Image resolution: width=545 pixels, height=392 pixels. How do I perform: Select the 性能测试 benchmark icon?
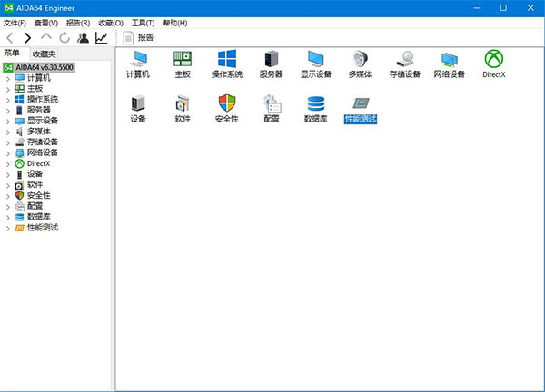coord(361,108)
